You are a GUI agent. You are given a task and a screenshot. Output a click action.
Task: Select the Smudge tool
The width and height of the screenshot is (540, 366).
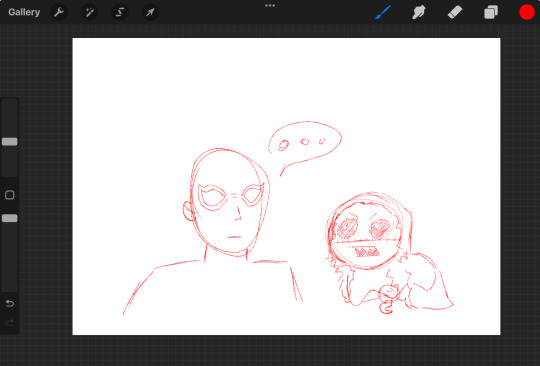click(x=419, y=12)
